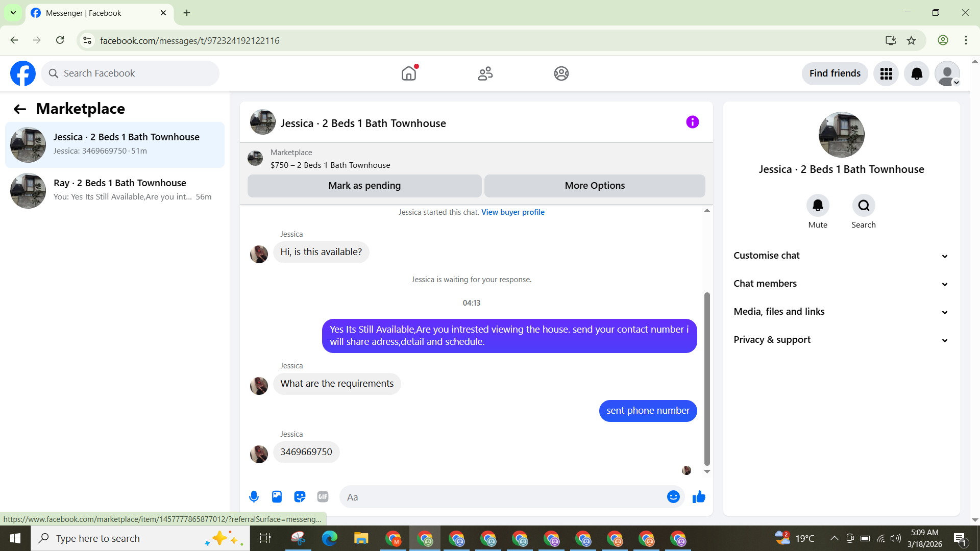980x551 pixels.
Task: Open the View buyer profile link
Action: coord(512,212)
